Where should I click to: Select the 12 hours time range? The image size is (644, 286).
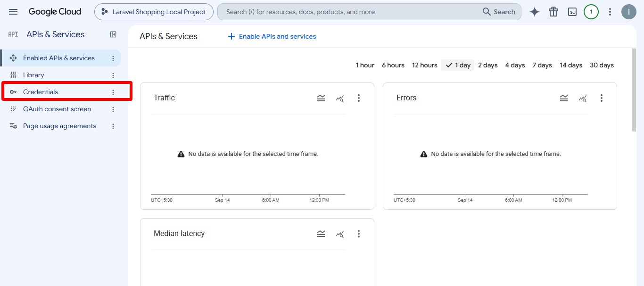click(425, 65)
